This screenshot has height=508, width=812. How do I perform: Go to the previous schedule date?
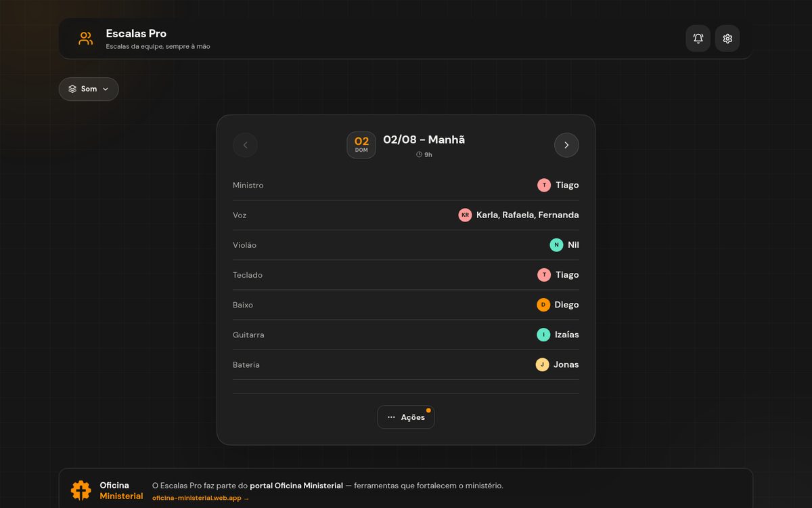point(245,145)
